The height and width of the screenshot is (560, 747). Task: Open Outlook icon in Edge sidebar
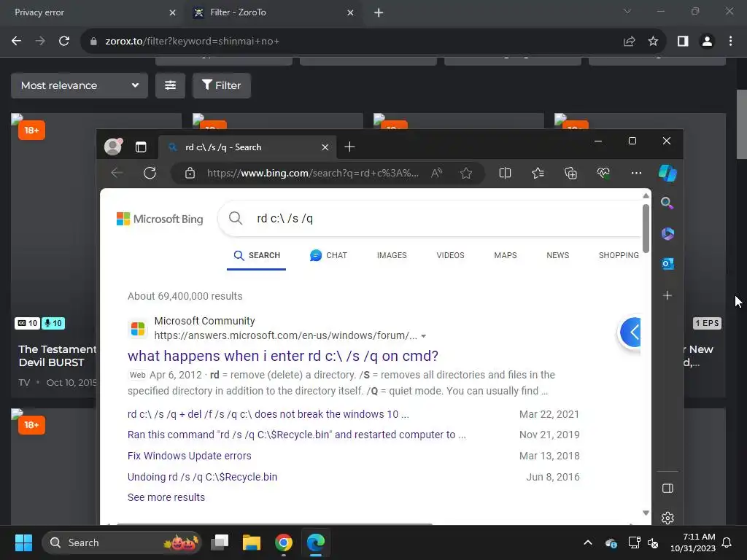pyautogui.click(x=667, y=263)
